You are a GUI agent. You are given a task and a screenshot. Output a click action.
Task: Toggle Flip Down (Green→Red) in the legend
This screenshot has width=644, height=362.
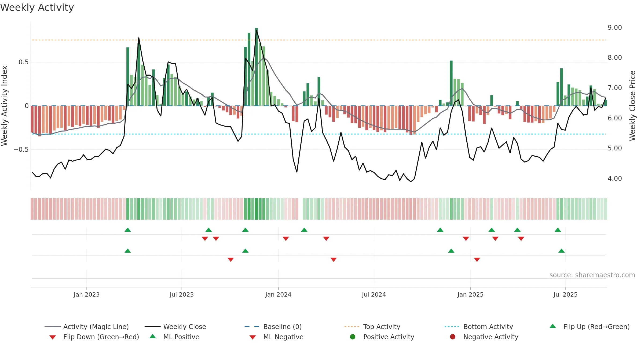click(94, 337)
